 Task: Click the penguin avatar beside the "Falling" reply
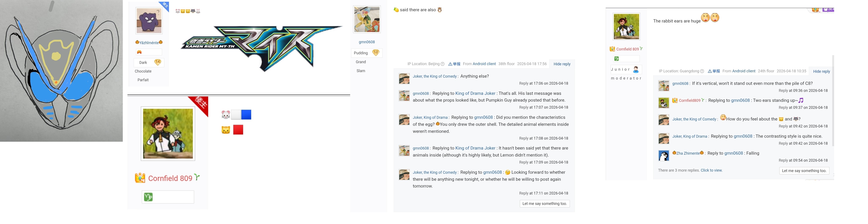664,156
